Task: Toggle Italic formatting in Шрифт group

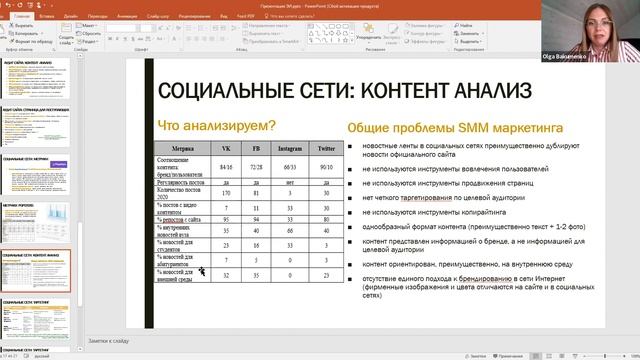Action: pyautogui.click(x=118, y=39)
